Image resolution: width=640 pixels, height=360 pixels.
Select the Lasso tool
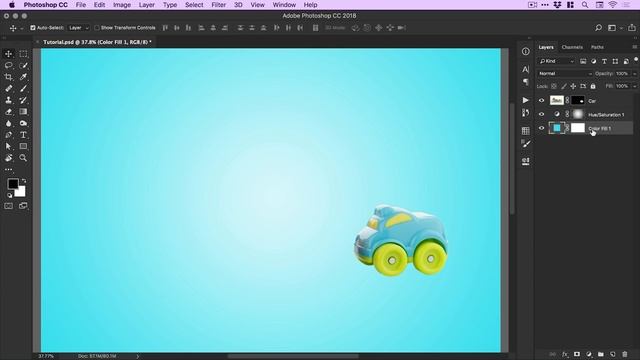(9, 65)
